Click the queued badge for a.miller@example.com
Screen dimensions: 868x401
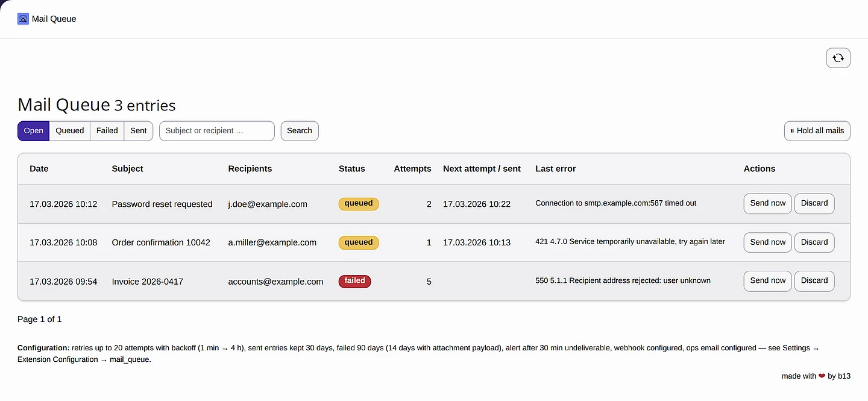click(x=359, y=242)
